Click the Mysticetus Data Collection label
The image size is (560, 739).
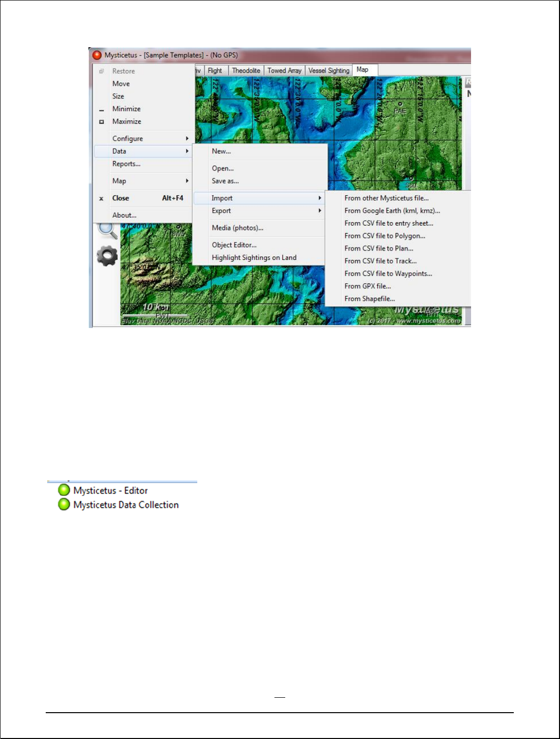click(x=126, y=505)
